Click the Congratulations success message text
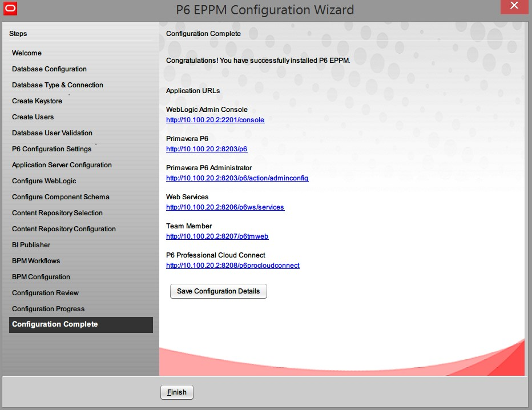 point(258,61)
